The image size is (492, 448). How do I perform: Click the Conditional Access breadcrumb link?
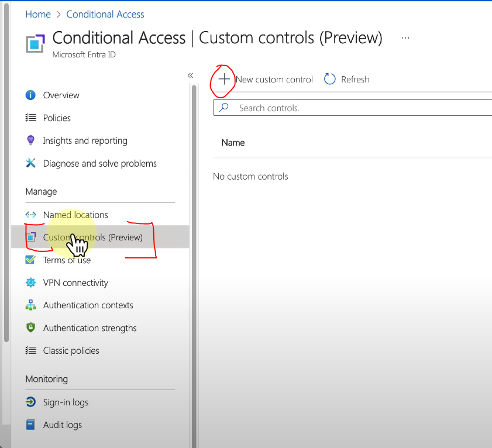pos(105,14)
